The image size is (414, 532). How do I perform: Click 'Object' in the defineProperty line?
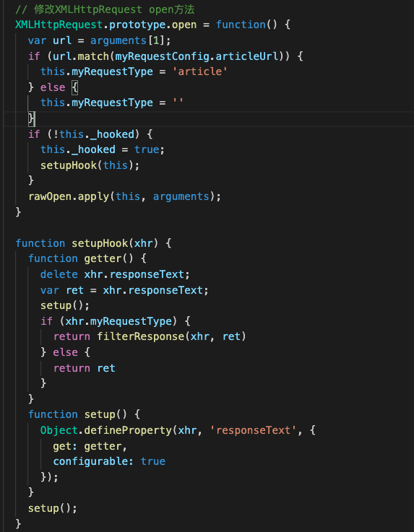click(x=59, y=430)
